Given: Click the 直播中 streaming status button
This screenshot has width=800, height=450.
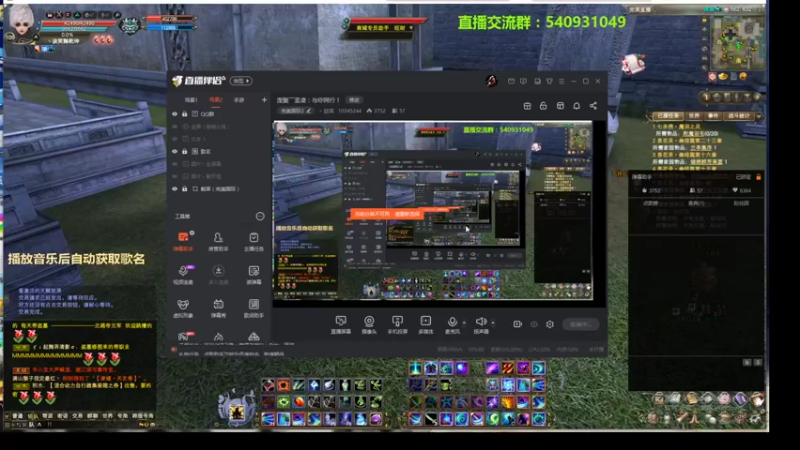Looking at the screenshot, I should click(581, 324).
